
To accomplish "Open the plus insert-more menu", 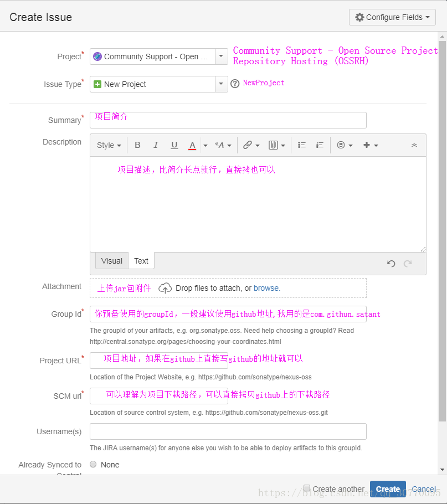I will coord(371,145).
